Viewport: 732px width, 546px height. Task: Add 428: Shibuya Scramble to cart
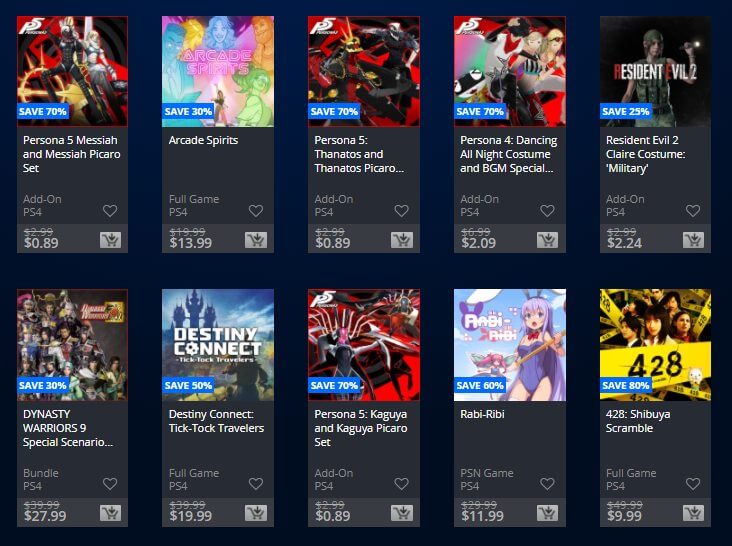click(693, 513)
